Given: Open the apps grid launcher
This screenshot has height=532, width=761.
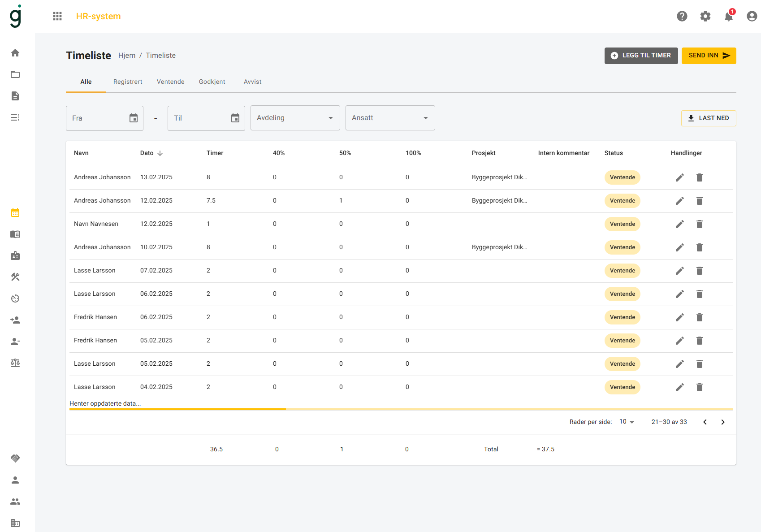Looking at the screenshot, I should tap(57, 16).
